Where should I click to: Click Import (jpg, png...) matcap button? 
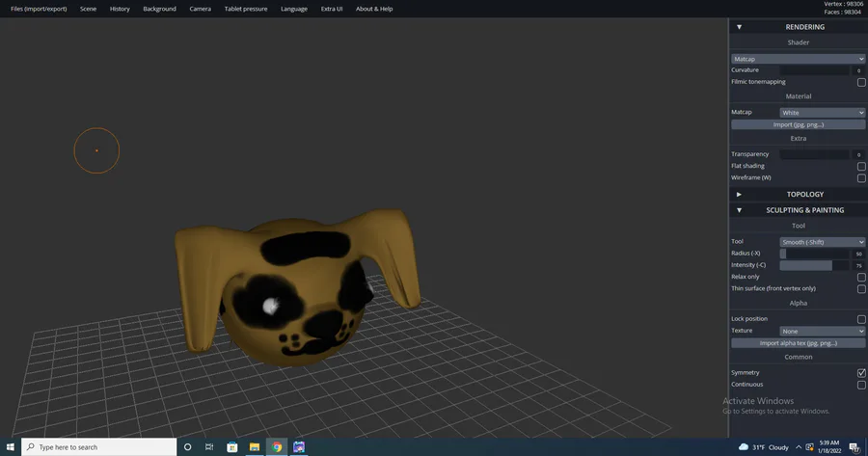tap(798, 124)
